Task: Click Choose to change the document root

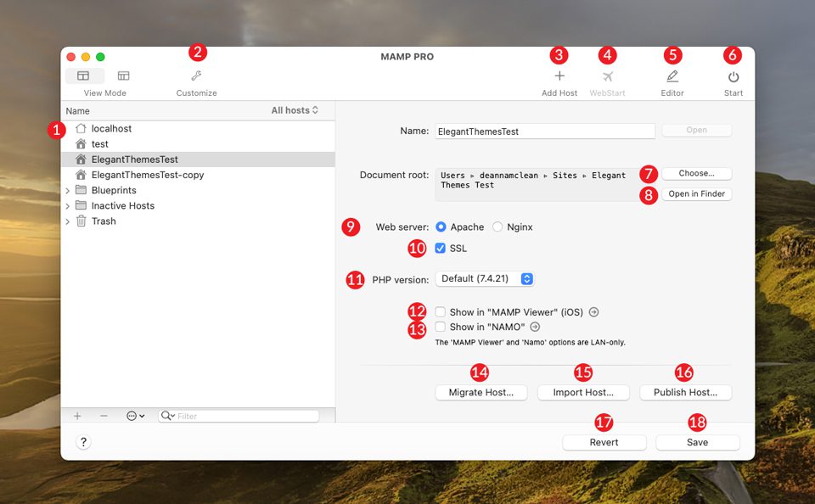Action: click(x=696, y=173)
